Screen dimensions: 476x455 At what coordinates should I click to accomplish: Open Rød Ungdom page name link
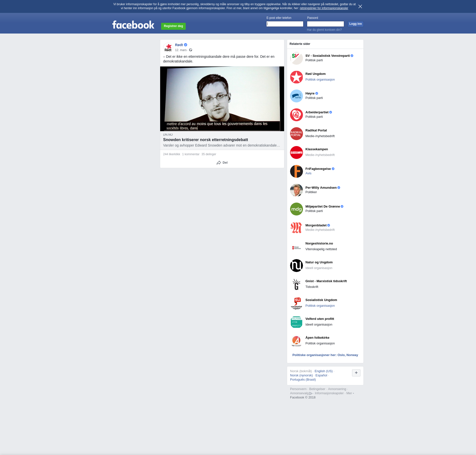[x=315, y=74]
